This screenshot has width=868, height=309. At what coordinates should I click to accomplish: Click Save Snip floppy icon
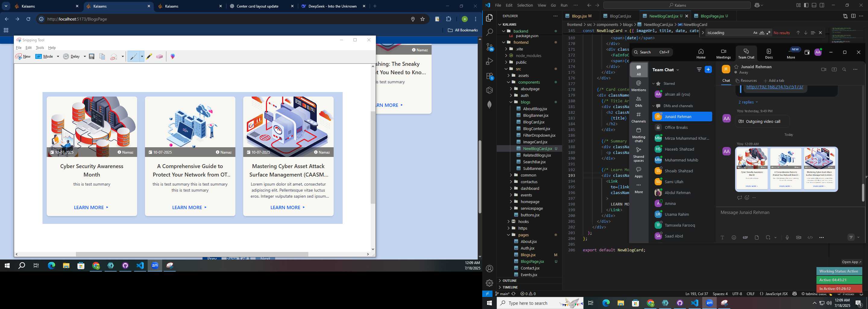coord(92,57)
